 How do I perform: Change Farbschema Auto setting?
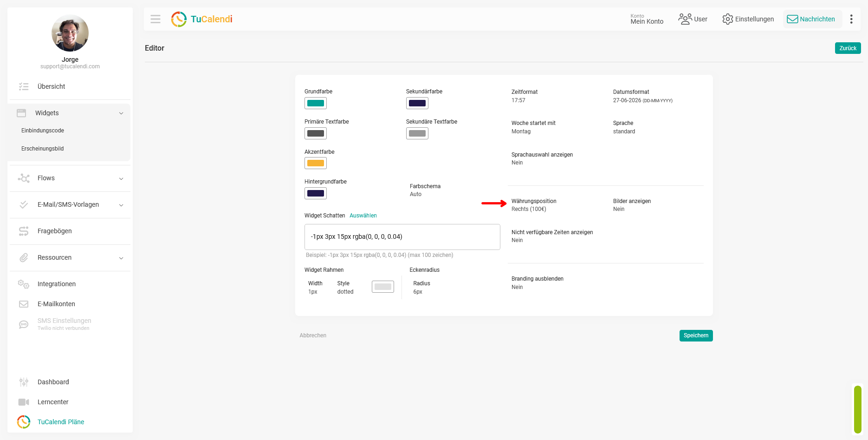point(425,190)
